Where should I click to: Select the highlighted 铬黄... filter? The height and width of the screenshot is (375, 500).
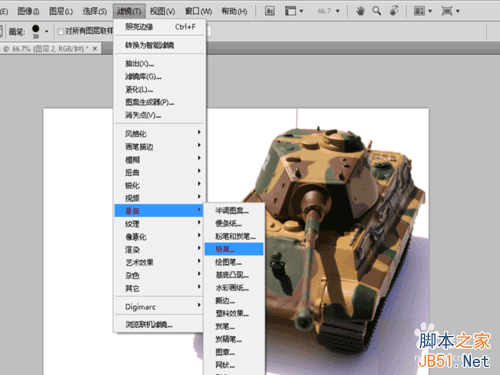pyautogui.click(x=234, y=249)
